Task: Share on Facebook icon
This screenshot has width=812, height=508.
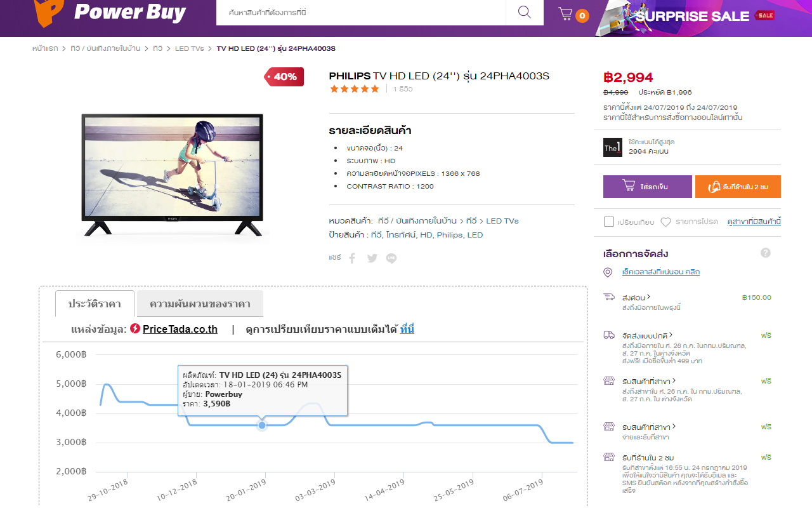Action: [353, 258]
